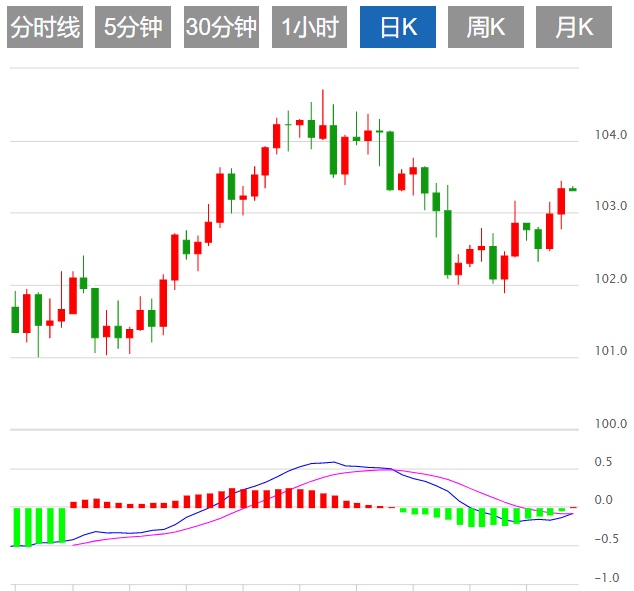Select the 5分钟 interval tab
This screenshot has width=634, height=591.
pos(133,27)
